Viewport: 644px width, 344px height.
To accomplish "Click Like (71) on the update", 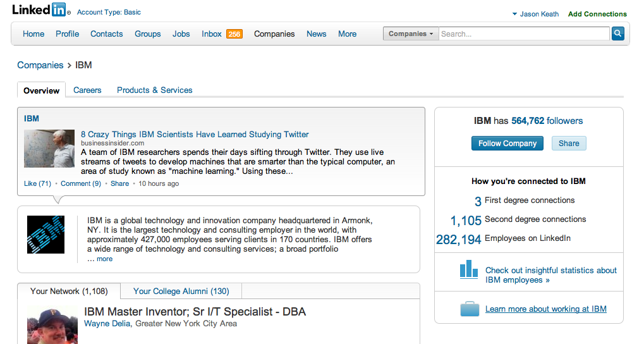I will 37,183.
